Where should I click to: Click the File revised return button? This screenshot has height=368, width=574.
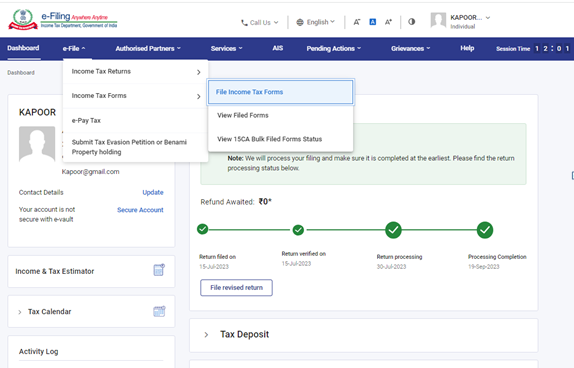236,287
